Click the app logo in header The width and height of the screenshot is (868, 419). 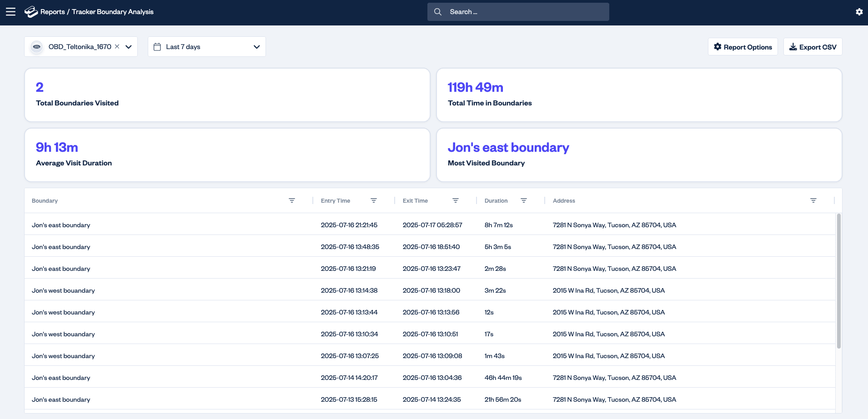[31, 12]
